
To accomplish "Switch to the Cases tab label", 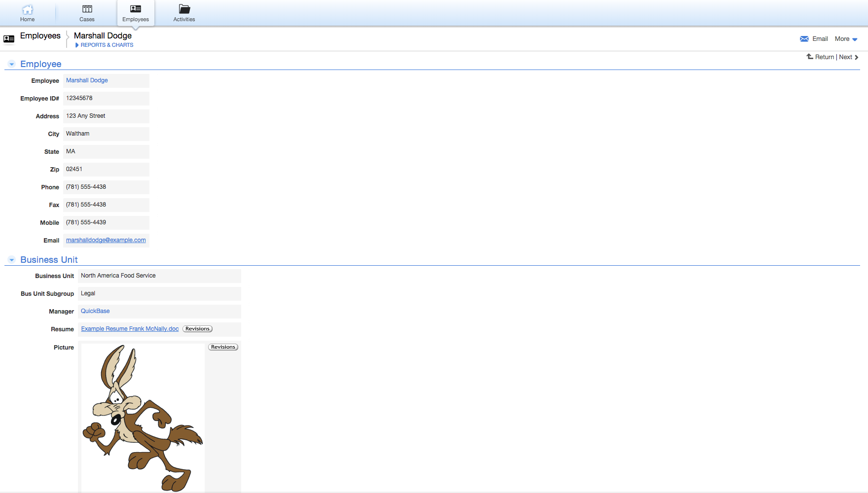I will click(x=87, y=20).
